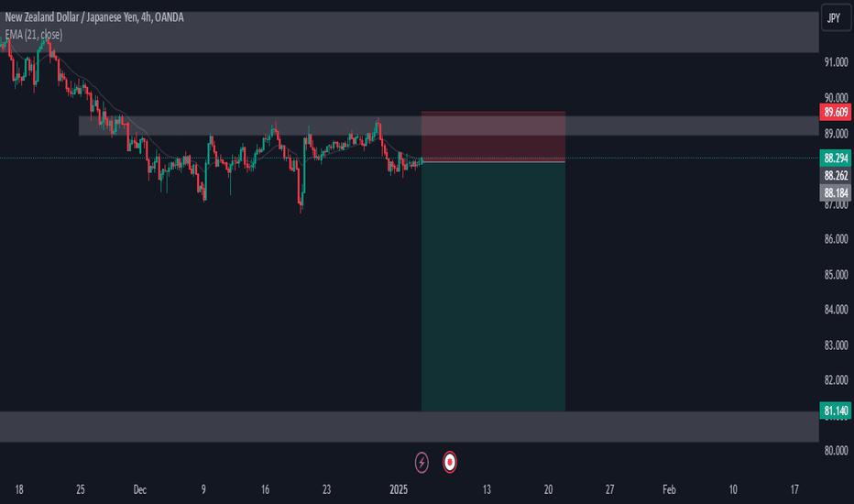Image resolution: width=854 pixels, height=504 pixels.
Task: Click the 81.140 take-profit price label
Action: coord(836,411)
